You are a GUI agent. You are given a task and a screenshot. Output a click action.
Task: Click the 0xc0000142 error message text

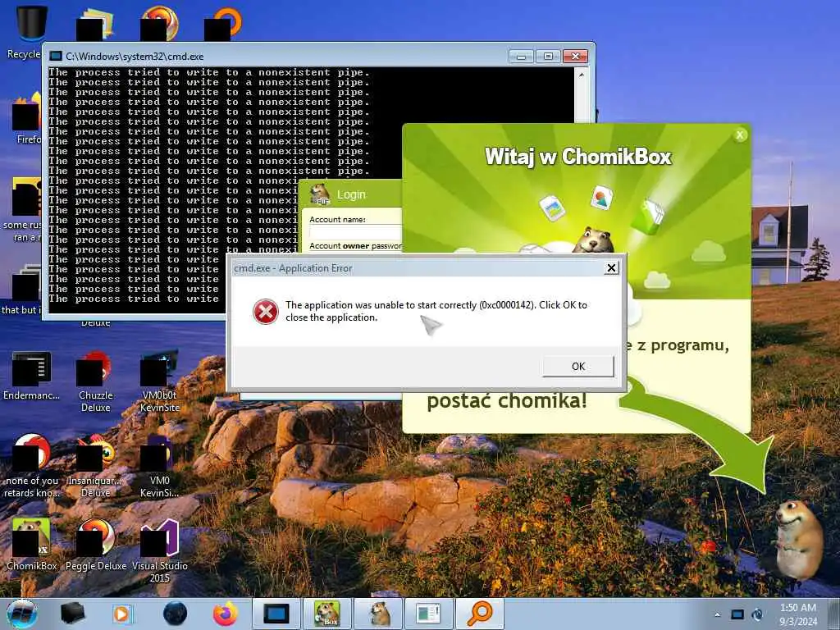click(436, 311)
